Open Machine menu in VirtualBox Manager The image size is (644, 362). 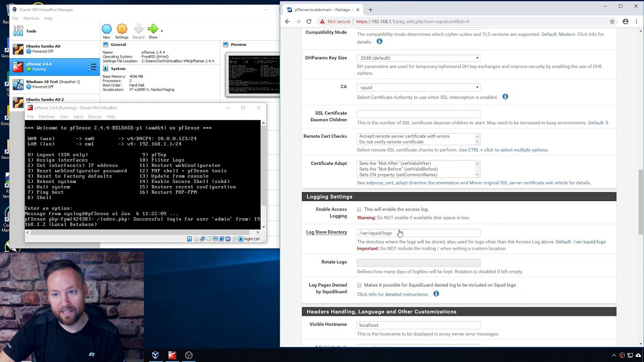31,18
